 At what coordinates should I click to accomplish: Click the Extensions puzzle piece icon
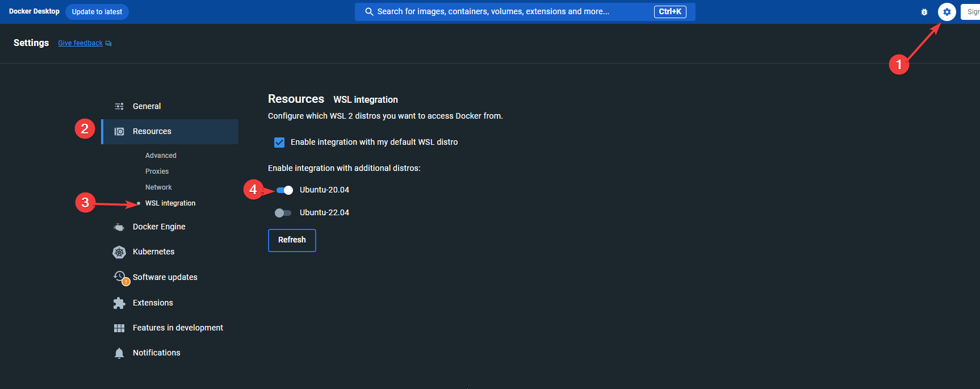click(x=119, y=303)
